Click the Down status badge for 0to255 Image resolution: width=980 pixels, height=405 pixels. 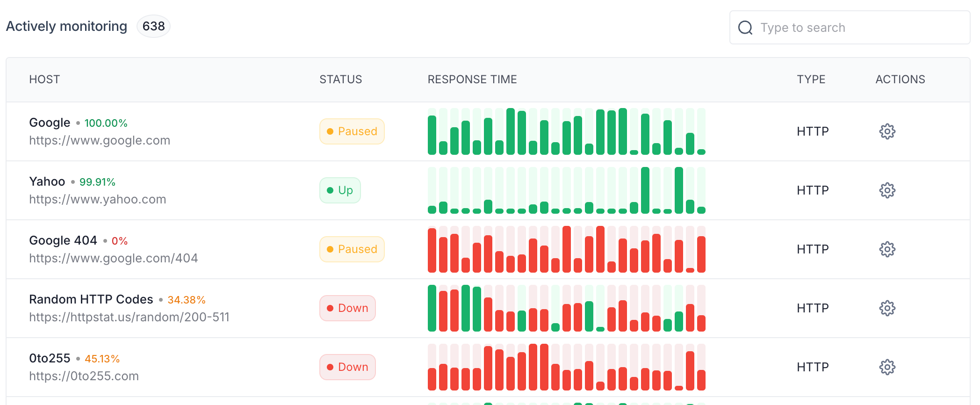347,367
